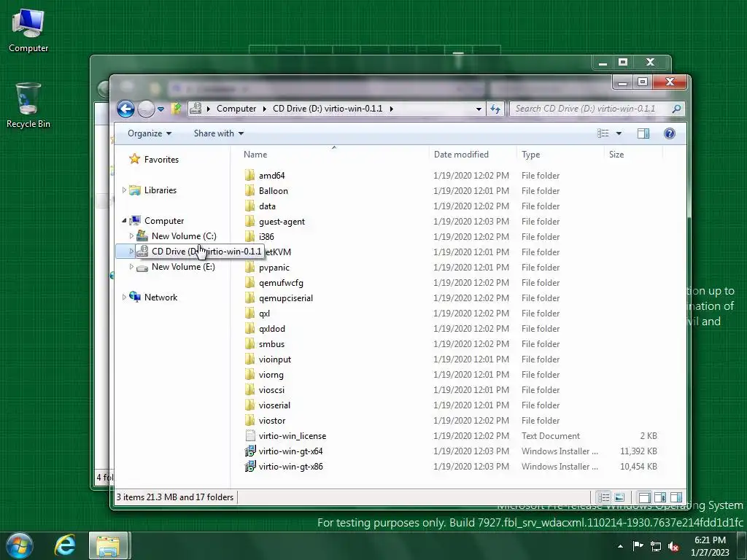
Task: Open the Share with menu
Action: click(219, 133)
